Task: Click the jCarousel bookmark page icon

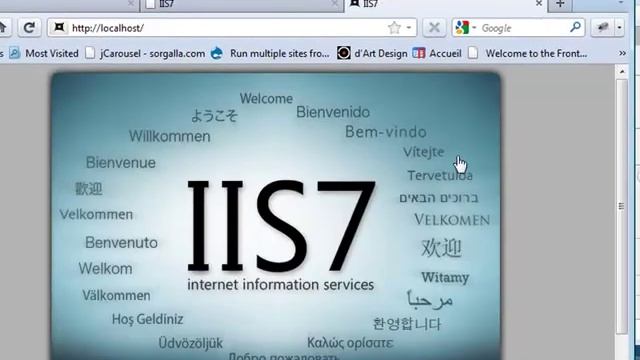Action: (90, 53)
